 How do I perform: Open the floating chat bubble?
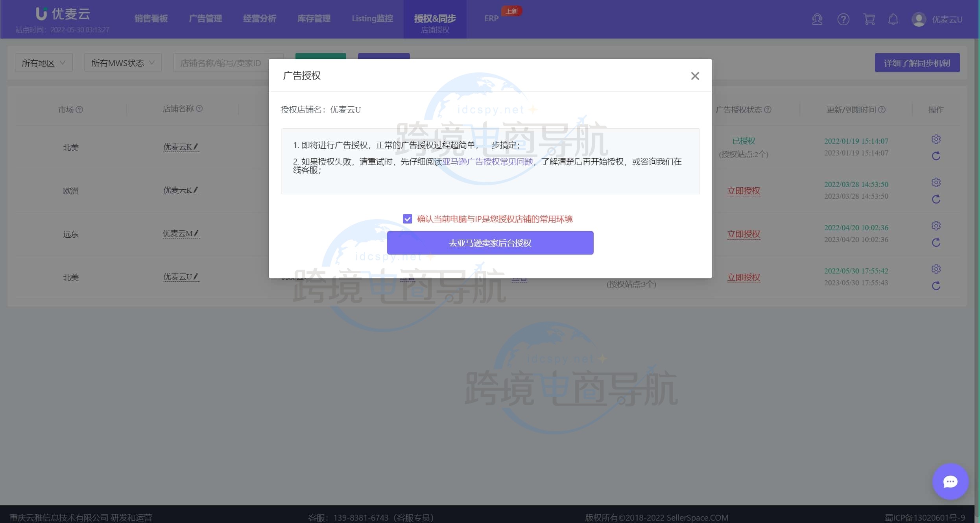click(x=950, y=481)
